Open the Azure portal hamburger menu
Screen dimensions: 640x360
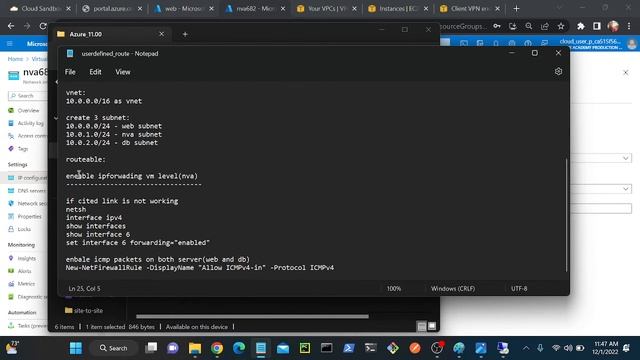[x=10, y=44]
